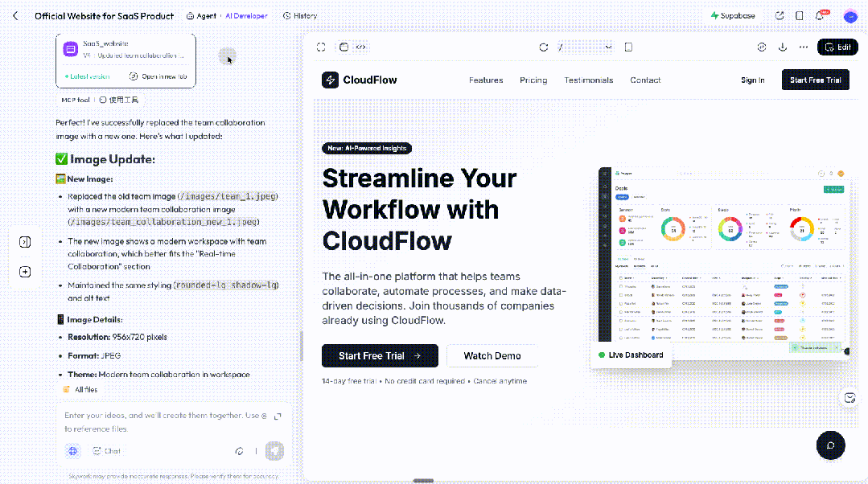Open the SaaS_website project card icon
The image size is (868, 484).
coord(70,49)
